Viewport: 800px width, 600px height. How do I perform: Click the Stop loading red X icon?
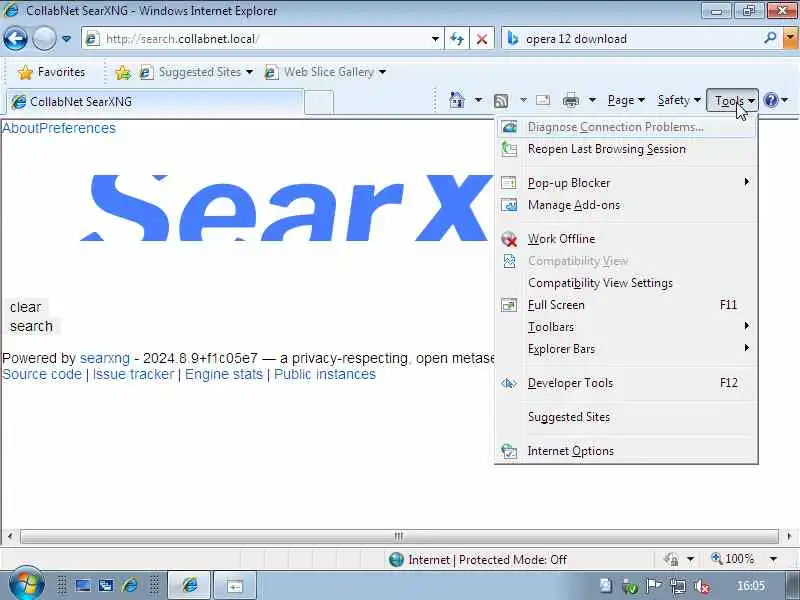(482, 39)
